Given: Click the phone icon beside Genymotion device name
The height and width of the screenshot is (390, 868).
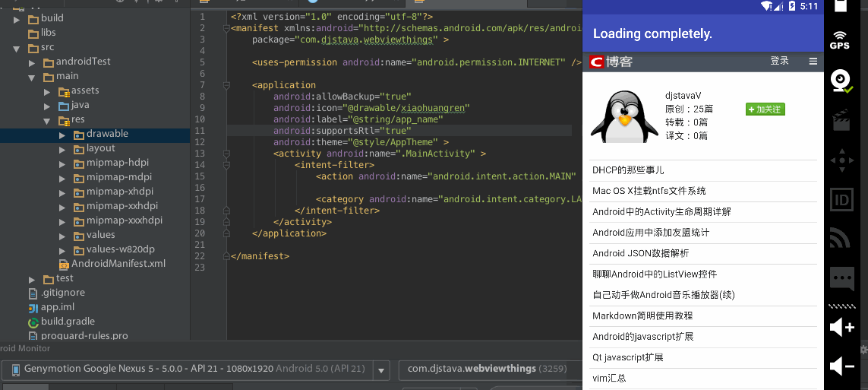Looking at the screenshot, I should tap(15, 369).
